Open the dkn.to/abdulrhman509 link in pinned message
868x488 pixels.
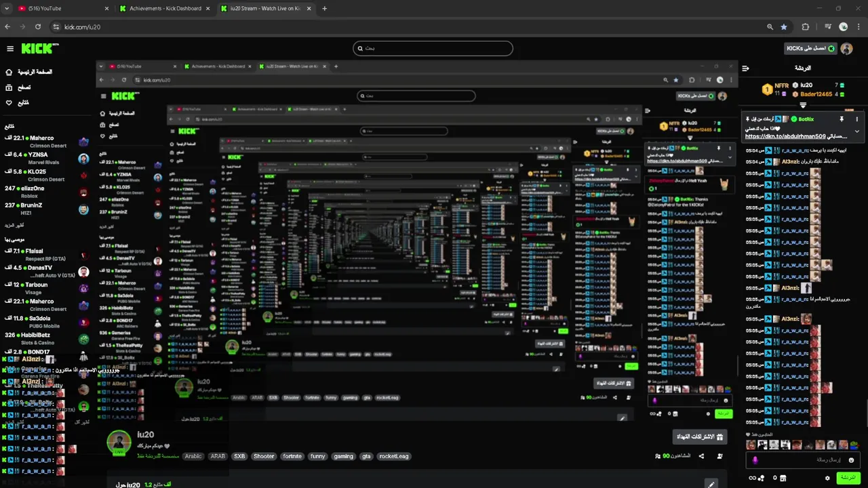tap(785, 136)
